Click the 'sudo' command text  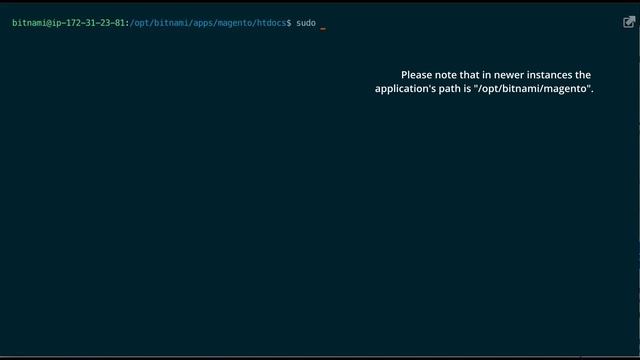point(306,23)
